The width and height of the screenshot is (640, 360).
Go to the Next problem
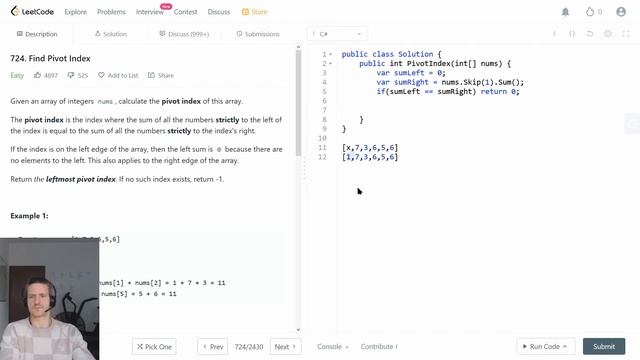[285, 347]
